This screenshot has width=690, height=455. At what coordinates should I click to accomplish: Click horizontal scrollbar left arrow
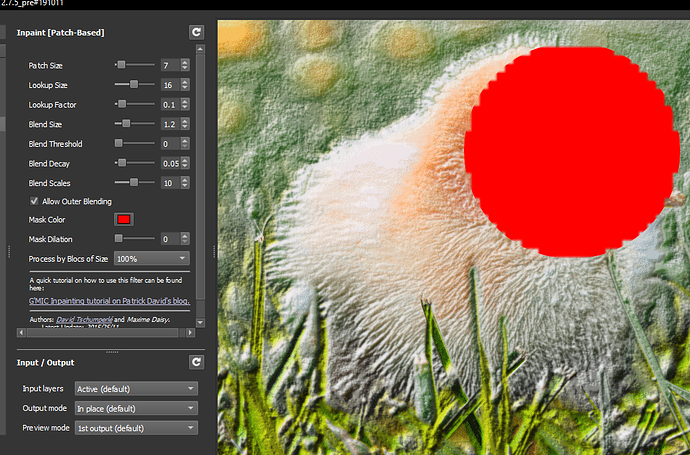pos(21,333)
